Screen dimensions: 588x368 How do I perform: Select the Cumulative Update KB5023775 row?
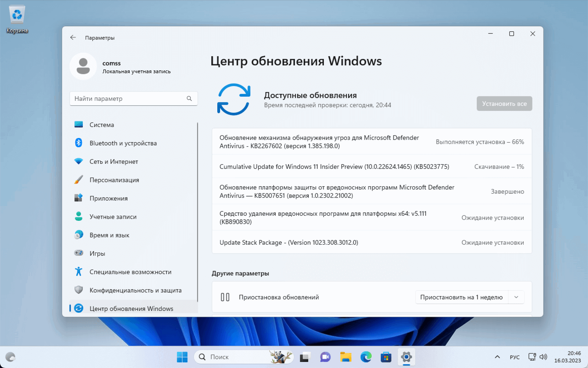pos(372,167)
